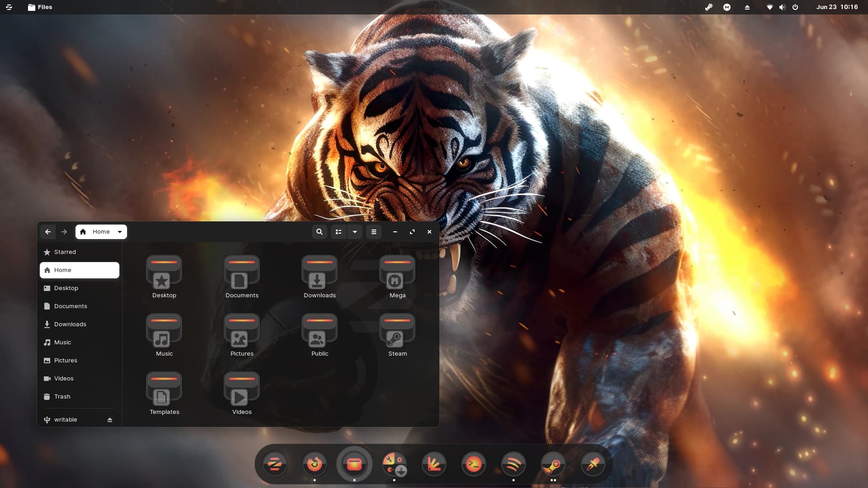Open the Files hamburger menu

[x=374, y=232]
